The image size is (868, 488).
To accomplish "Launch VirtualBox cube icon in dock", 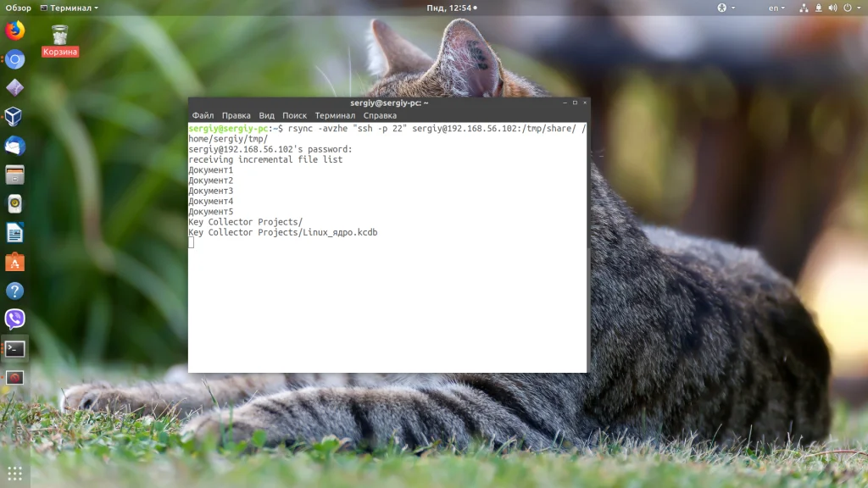I will [15, 117].
